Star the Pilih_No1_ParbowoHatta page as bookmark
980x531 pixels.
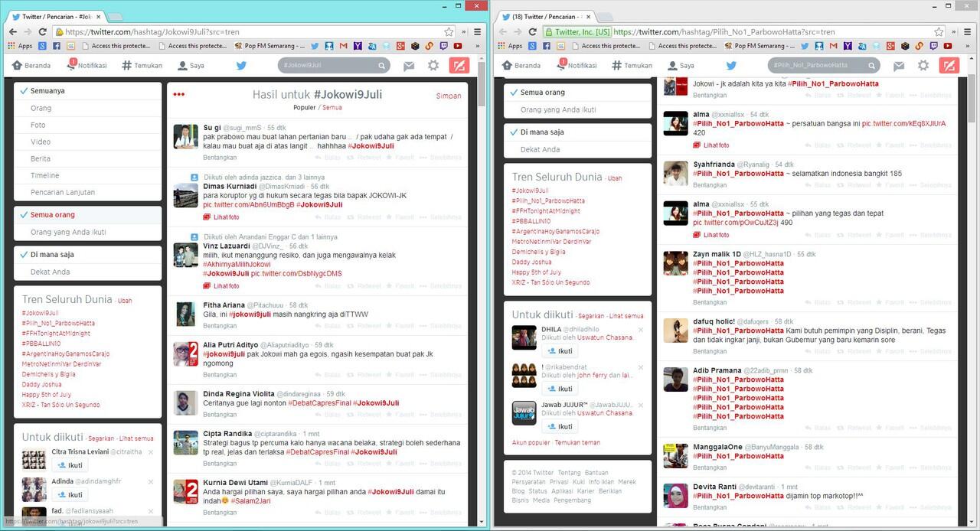pos(939,32)
